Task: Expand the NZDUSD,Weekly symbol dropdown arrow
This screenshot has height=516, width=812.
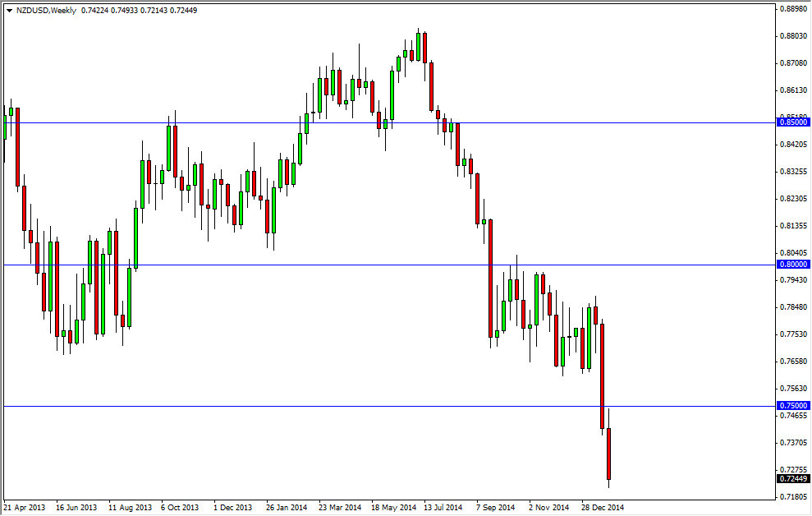Action: coord(7,12)
